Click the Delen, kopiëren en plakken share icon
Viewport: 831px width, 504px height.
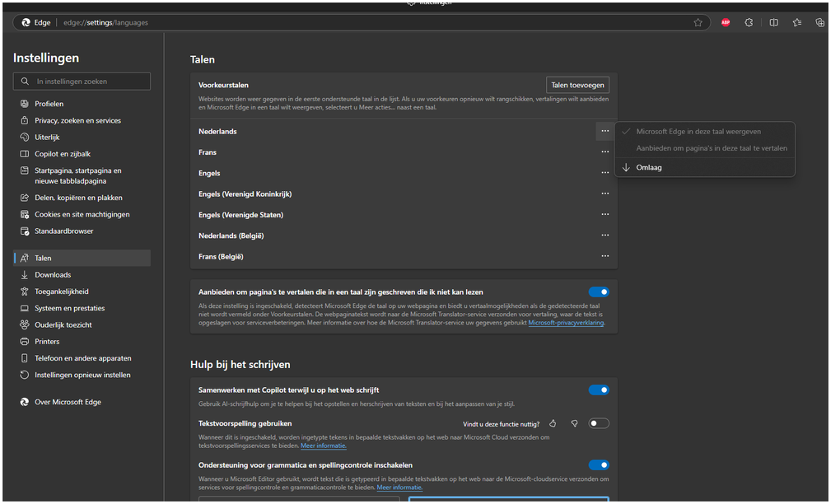pos(25,197)
